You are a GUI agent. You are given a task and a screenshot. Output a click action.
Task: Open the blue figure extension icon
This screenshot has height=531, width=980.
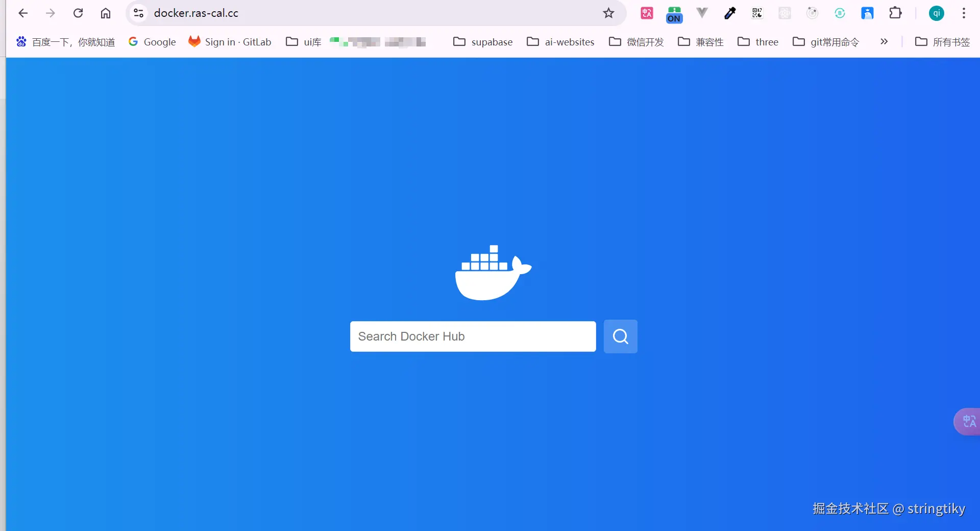pos(868,13)
